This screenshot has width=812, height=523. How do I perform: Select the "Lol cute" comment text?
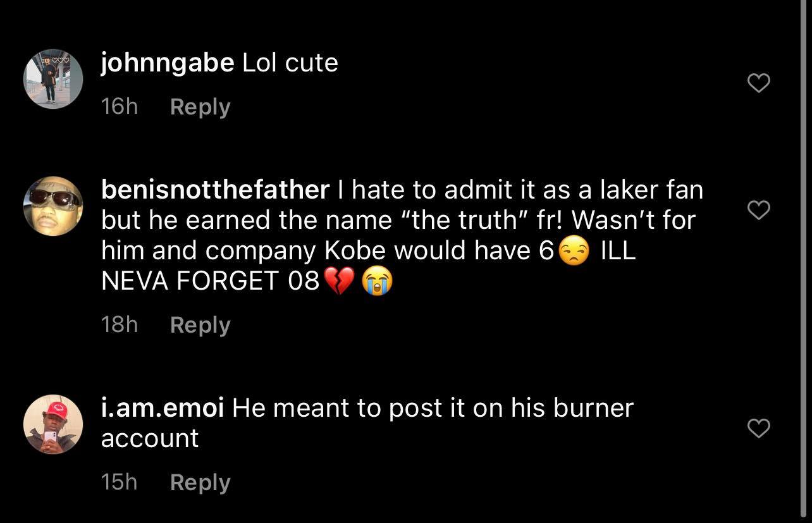tap(290, 63)
